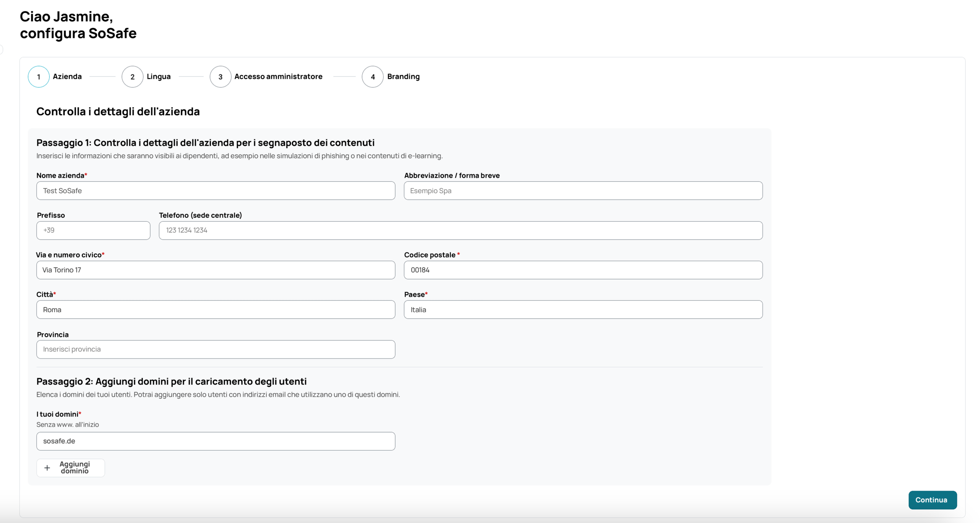Screen dimensions: 980x523
Task: Click the step 4 circle for Branding
Action: pos(372,77)
